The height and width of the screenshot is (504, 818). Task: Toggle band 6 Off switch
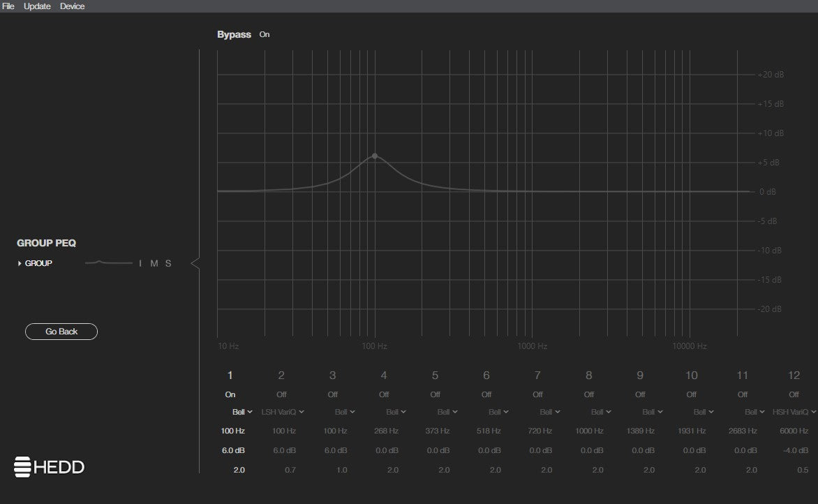coord(486,394)
